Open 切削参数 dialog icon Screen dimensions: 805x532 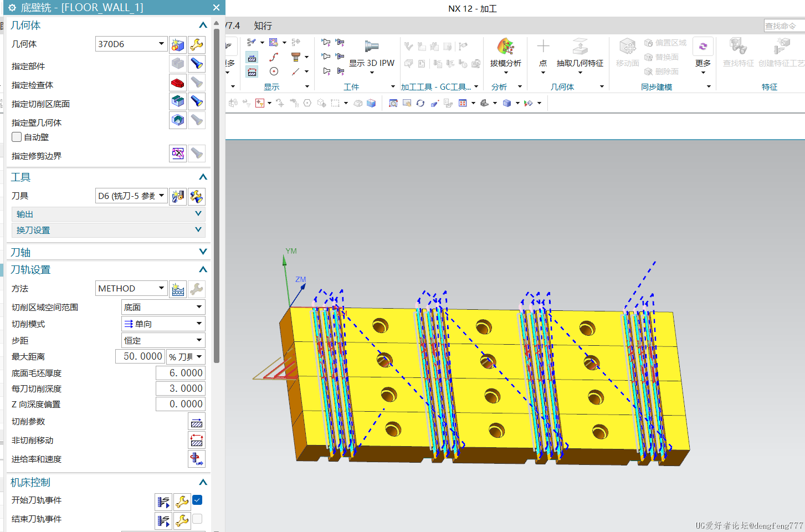click(197, 422)
